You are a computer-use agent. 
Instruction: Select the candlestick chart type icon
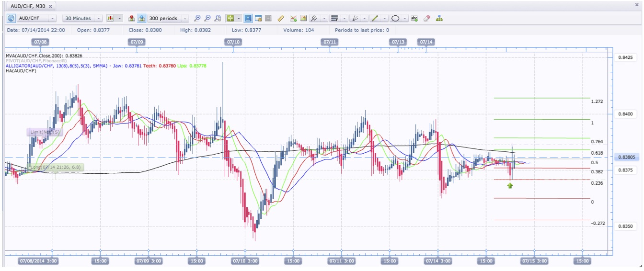(x=110, y=18)
